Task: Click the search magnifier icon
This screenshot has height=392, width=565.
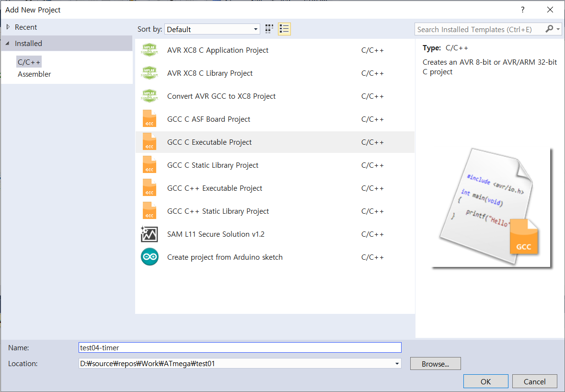Action: (549, 29)
